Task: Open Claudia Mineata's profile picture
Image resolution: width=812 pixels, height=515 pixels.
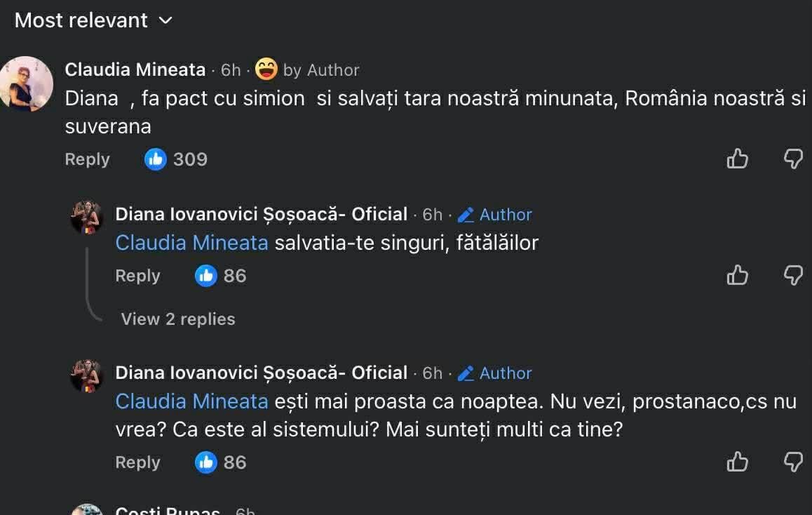Action: coord(27,83)
